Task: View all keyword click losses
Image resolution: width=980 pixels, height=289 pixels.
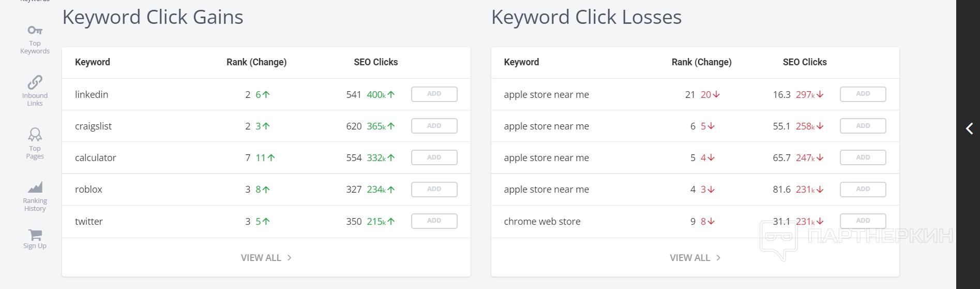Action: pos(695,257)
